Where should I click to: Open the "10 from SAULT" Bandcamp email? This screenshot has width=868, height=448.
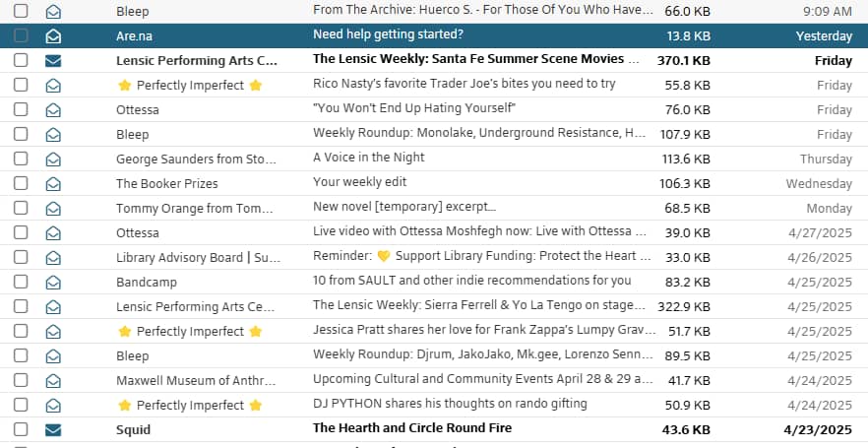[x=471, y=281]
